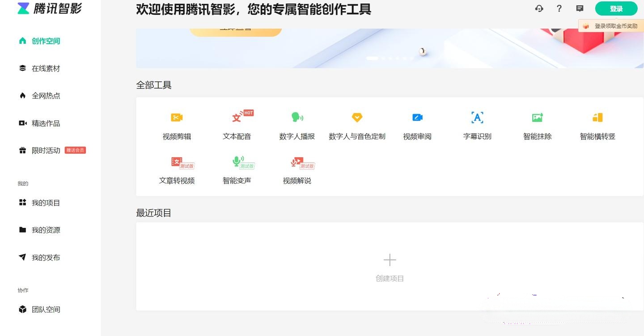Select the first banner carousel indicator
This screenshot has height=336, width=644.
tap(372, 58)
